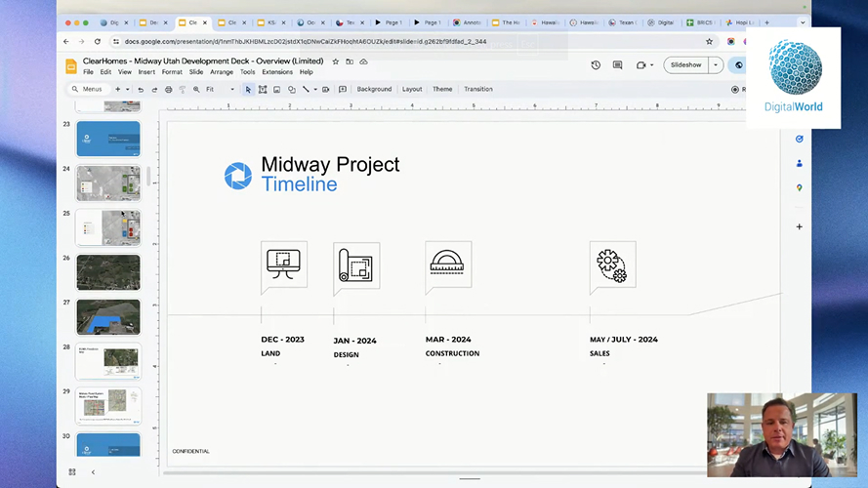Expand the Slideshow options dropdown arrow

[x=716, y=65]
